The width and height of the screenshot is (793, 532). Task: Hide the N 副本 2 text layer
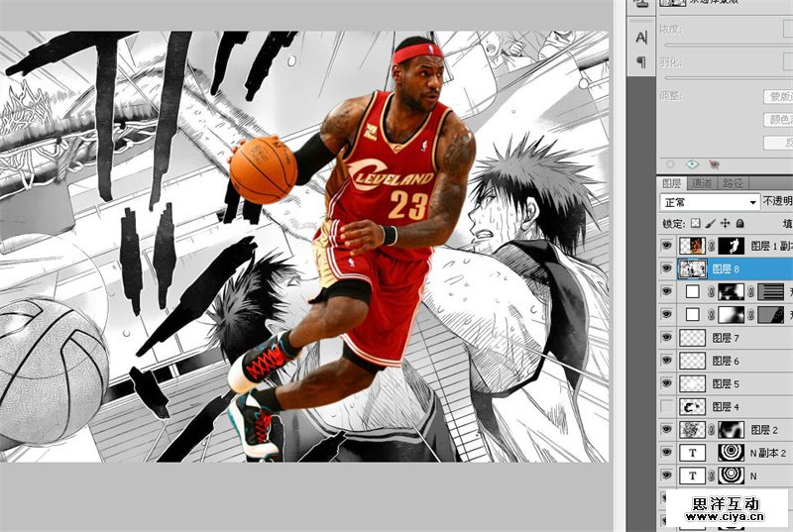point(666,453)
